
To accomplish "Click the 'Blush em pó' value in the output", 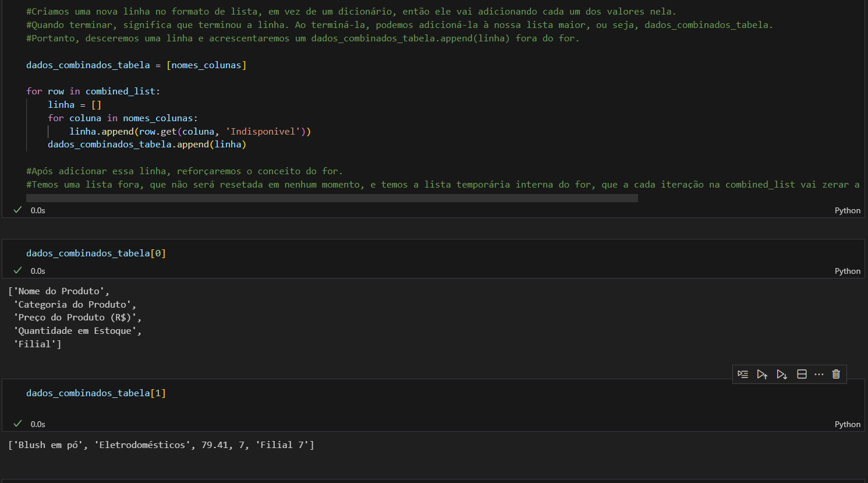I will [x=49, y=445].
